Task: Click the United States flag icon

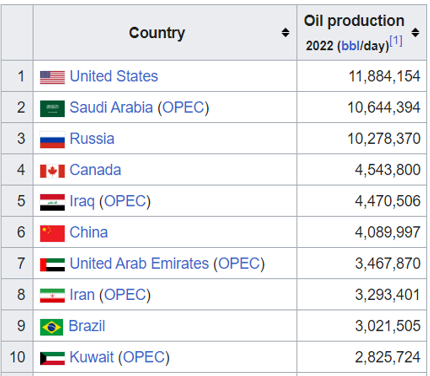Action: tap(52, 77)
